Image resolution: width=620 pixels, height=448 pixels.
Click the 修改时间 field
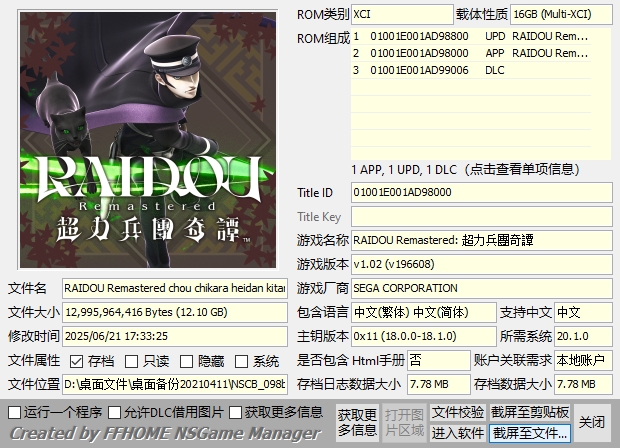tap(175, 336)
